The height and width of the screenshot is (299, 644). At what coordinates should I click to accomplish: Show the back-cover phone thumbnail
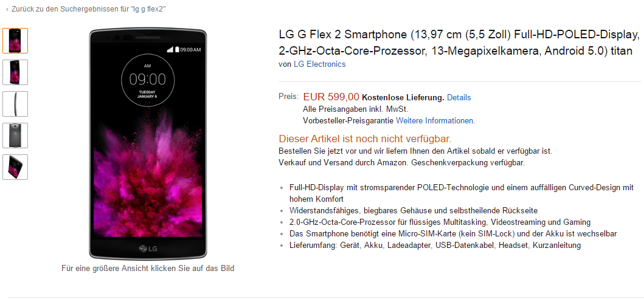click(x=15, y=136)
